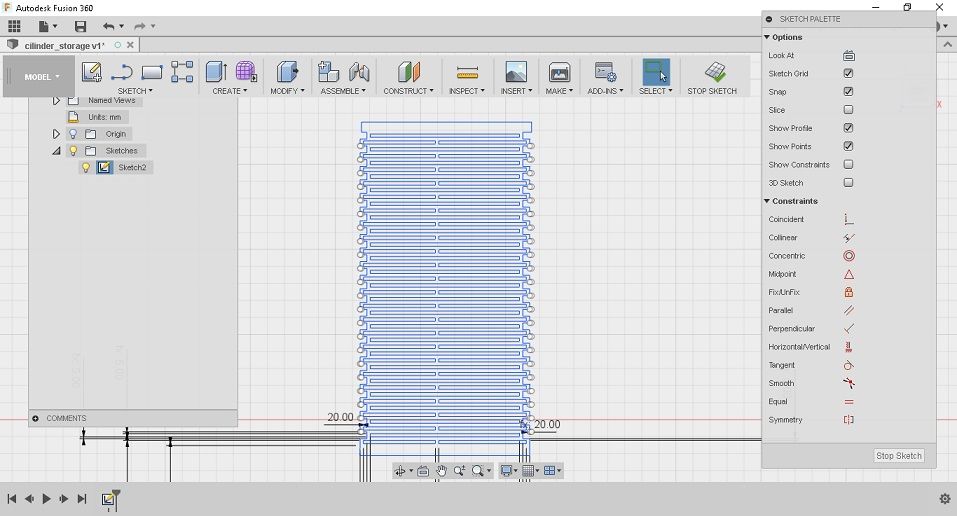Disable the Snap checkbox
Viewport: 957px width, 516px height.
[x=848, y=92]
